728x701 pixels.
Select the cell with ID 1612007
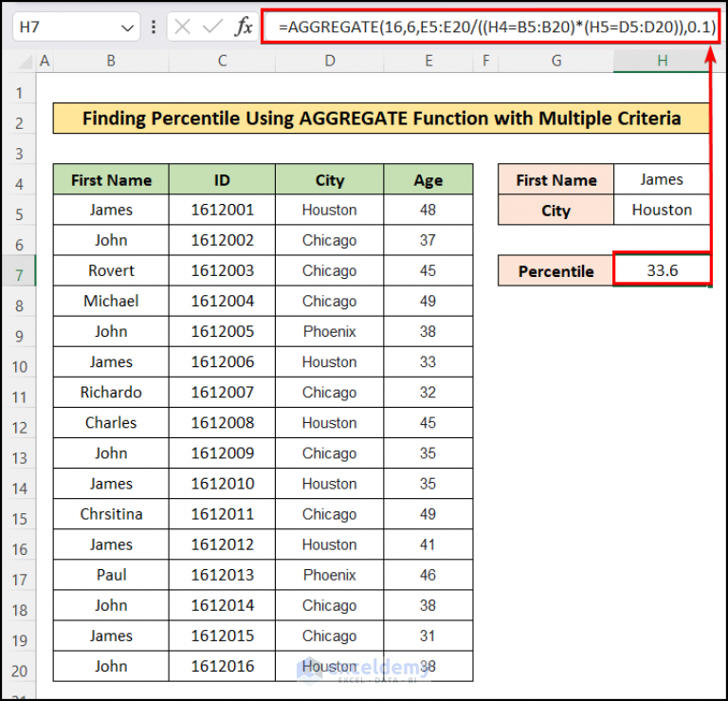click(x=223, y=393)
